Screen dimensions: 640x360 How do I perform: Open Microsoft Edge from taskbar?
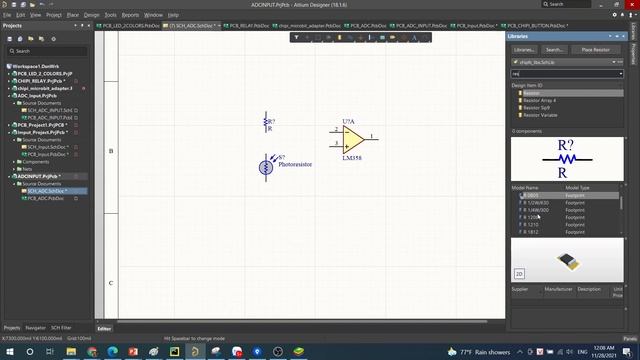click(x=113, y=351)
